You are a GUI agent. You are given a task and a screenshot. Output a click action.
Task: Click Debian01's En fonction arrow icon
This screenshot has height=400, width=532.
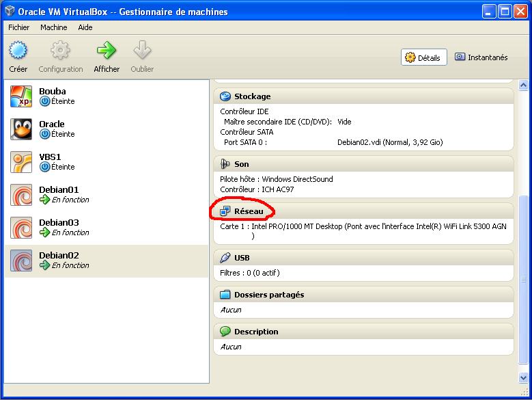pyautogui.click(x=44, y=200)
